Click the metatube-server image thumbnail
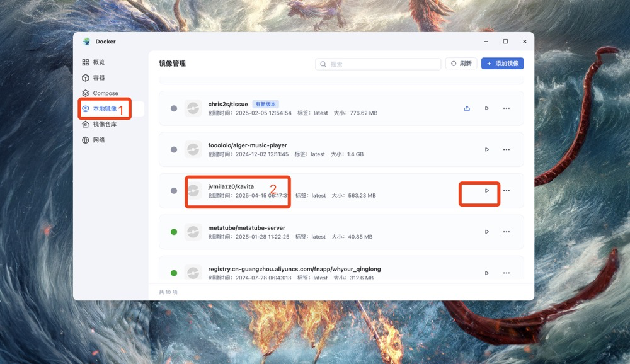The height and width of the screenshot is (364, 630). [x=193, y=232]
